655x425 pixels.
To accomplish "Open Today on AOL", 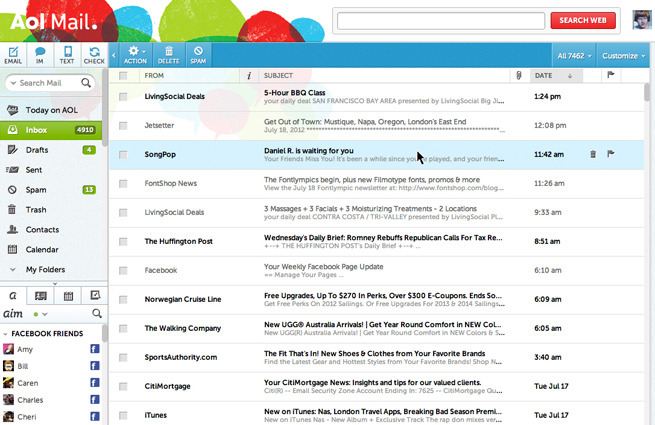I will point(51,110).
